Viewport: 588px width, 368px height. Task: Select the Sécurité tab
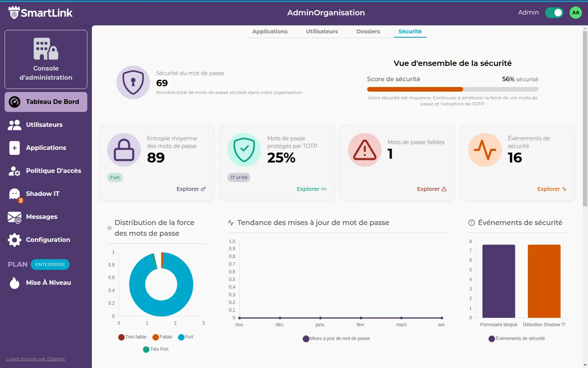(x=410, y=31)
